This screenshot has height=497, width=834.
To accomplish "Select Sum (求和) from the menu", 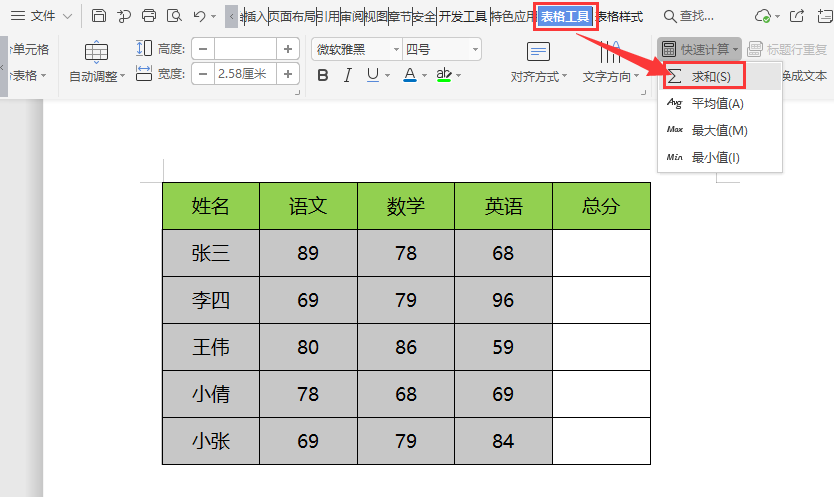I will click(710, 76).
